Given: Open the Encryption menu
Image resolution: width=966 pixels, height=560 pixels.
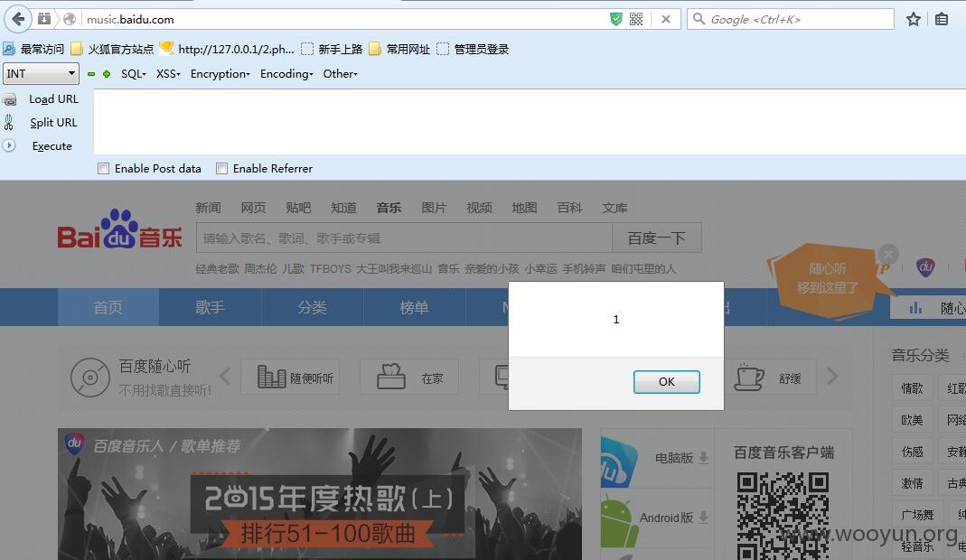Looking at the screenshot, I should click(x=220, y=74).
